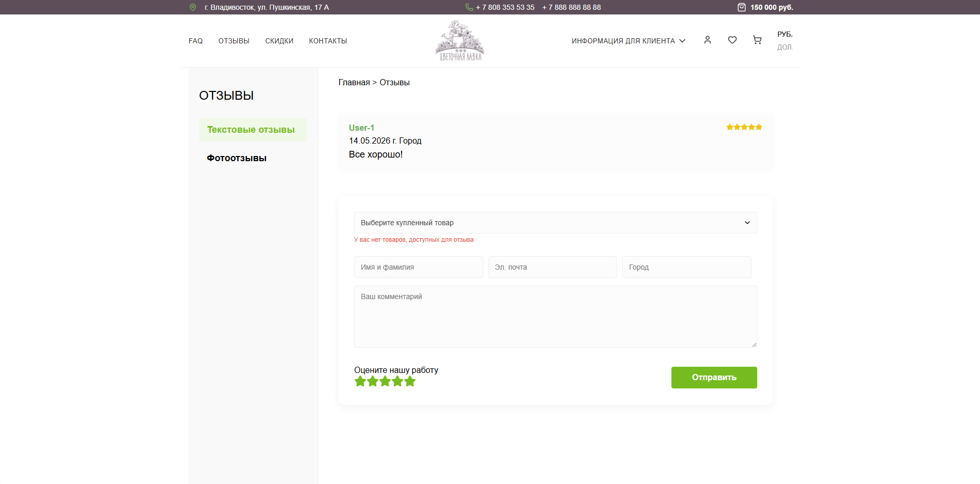
Task: Rate with the fifth green star
Action: 410,381
